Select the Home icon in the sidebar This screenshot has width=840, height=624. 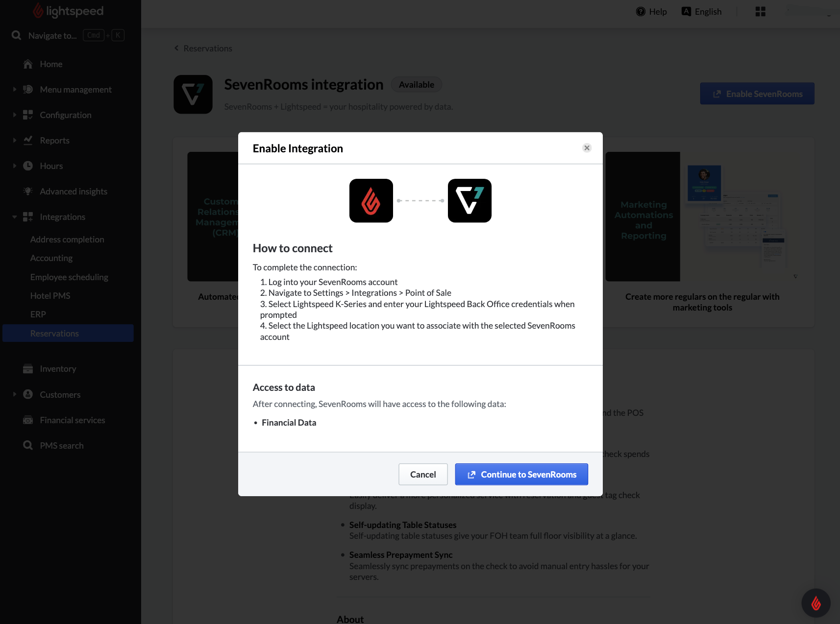[27, 64]
